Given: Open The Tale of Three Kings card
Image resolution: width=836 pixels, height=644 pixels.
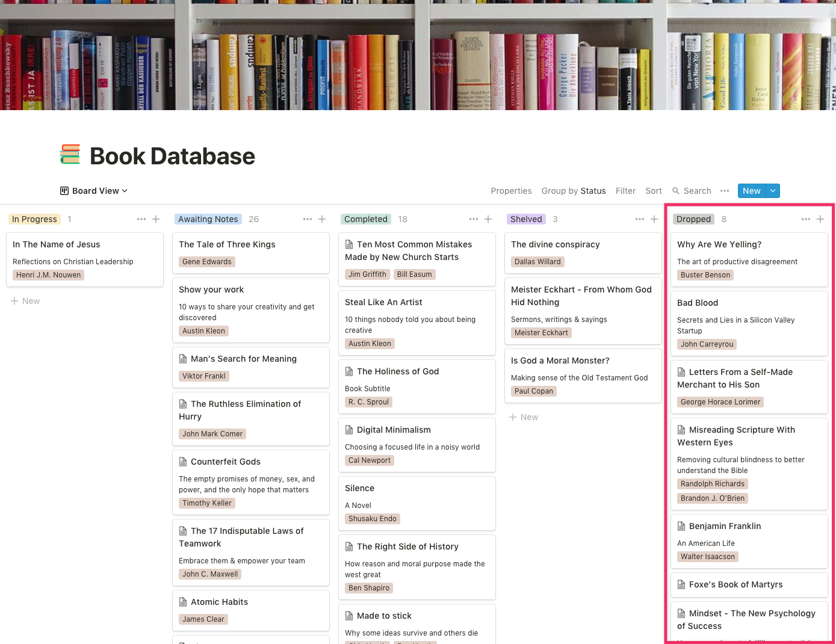Looking at the screenshot, I should coord(251,253).
